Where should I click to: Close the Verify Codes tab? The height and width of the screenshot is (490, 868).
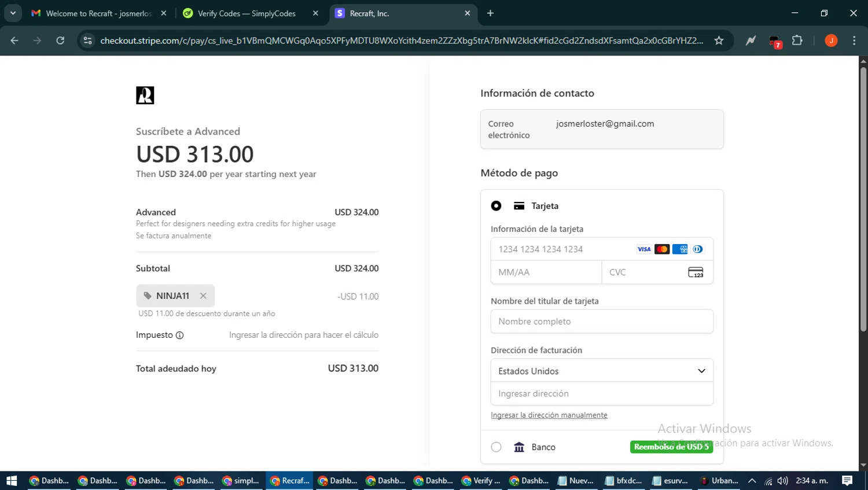(315, 13)
